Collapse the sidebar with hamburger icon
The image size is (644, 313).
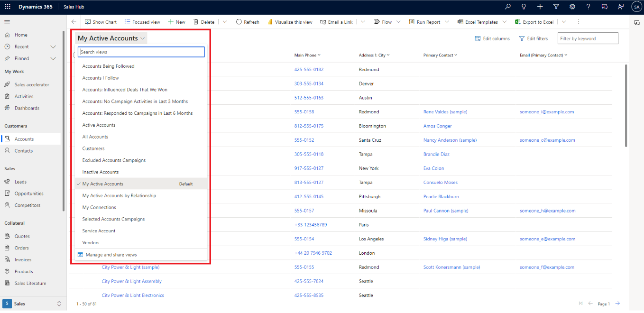[7, 22]
